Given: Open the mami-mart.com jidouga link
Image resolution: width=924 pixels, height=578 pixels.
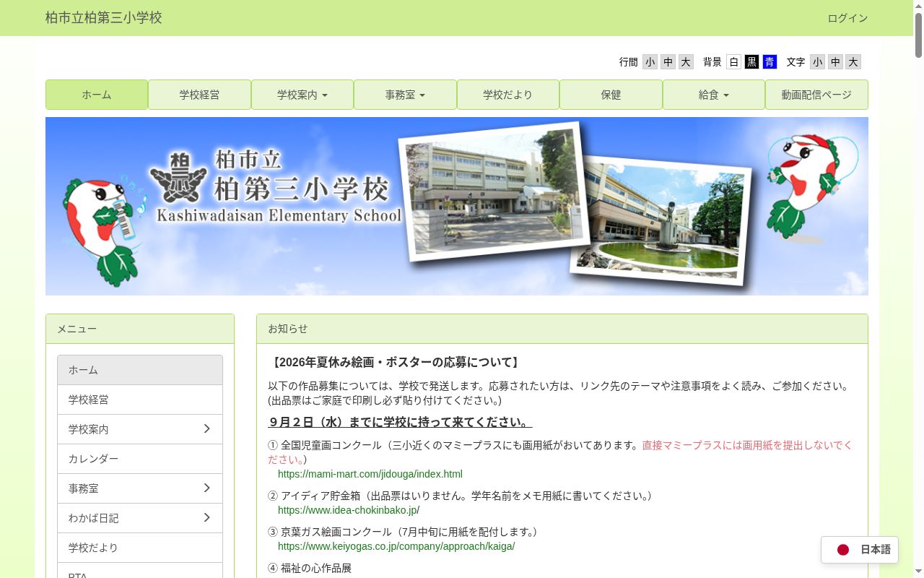Looking at the screenshot, I should point(370,474).
